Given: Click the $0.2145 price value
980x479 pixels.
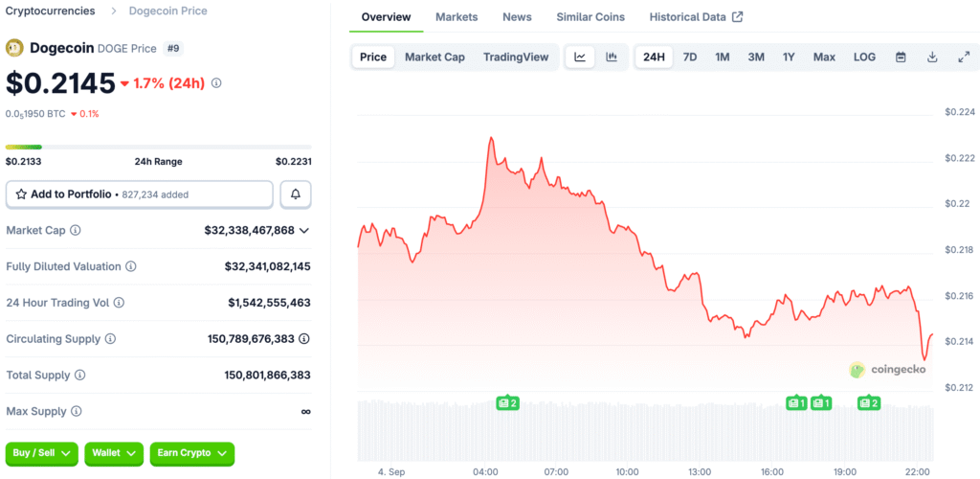Looking at the screenshot, I should coord(60,83).
